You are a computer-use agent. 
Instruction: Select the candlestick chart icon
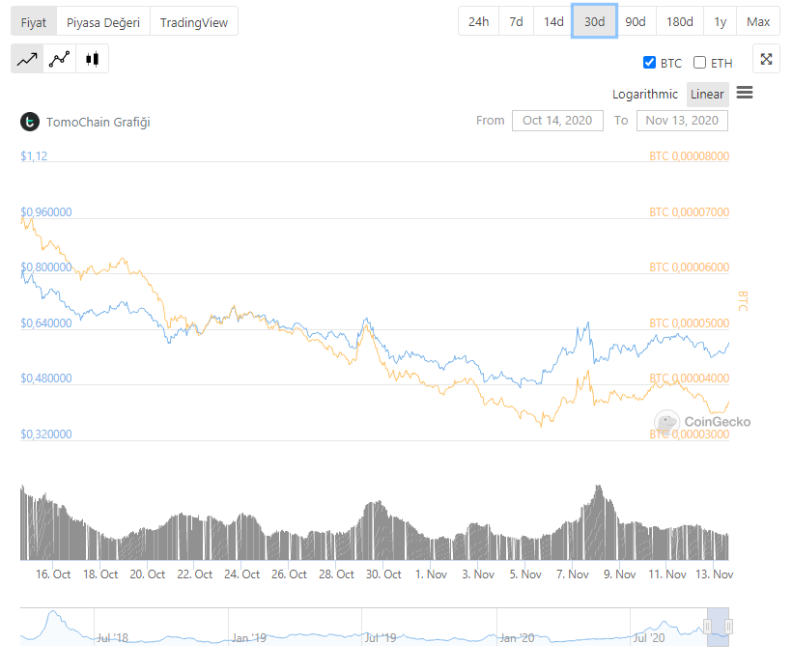pyautogui.click(x=92, y=59)
